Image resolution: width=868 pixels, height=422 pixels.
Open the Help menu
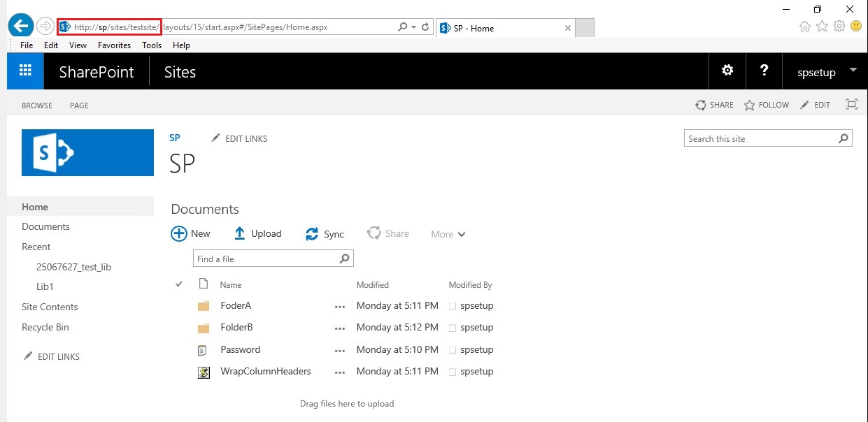181,45
